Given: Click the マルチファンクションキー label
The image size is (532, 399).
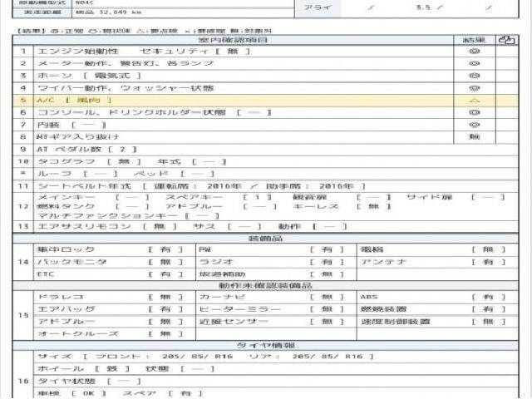Looking at the screenshot, I should (107, 216).
